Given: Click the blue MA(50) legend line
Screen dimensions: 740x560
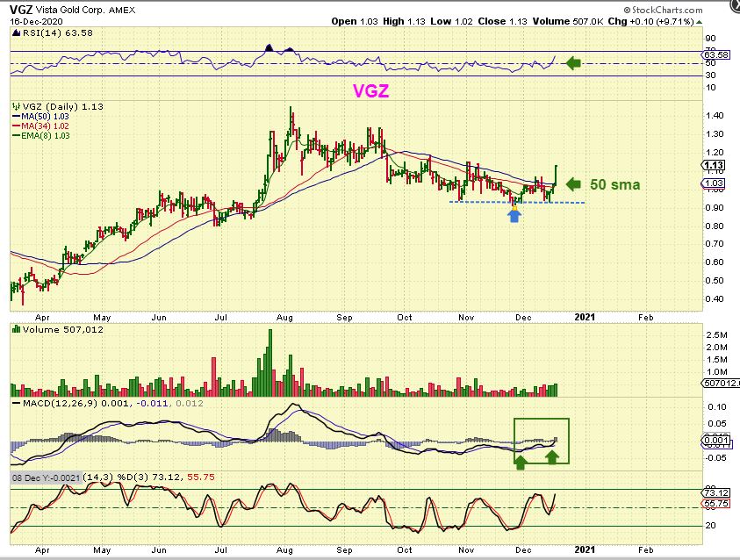Looking at the screenshot, I should [x=16, y=117].
